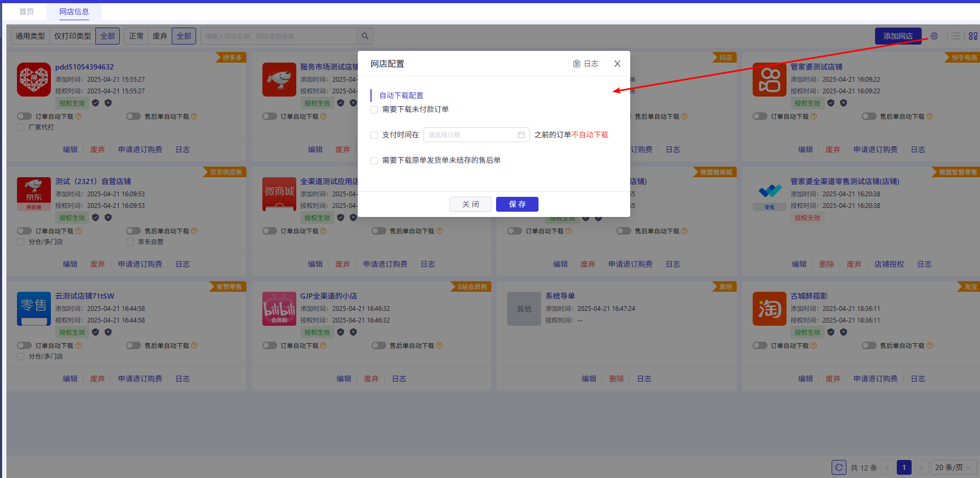Click 删除 on the 系统导单 card
This screenshot has height=478, width=980.
[616, 379]
